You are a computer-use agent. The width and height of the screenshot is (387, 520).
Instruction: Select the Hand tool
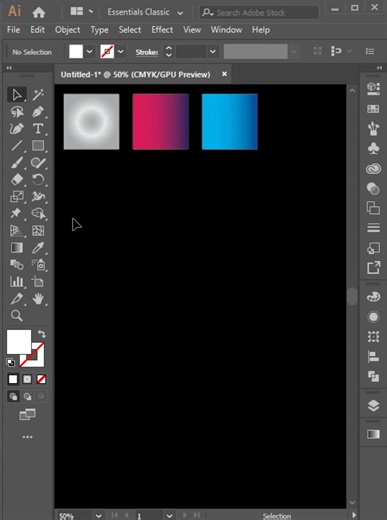(x=38, y=299)
